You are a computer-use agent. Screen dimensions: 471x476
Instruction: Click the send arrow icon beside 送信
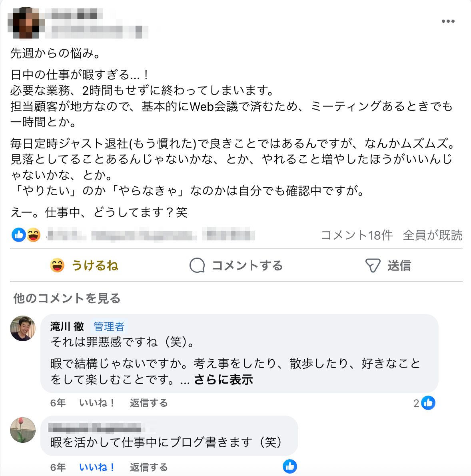[373, 265]
